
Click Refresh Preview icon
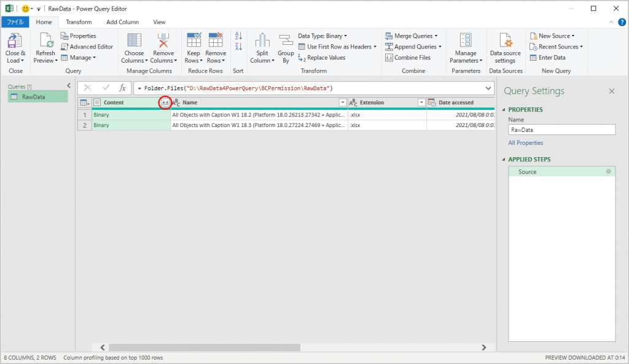click(45, 41)
